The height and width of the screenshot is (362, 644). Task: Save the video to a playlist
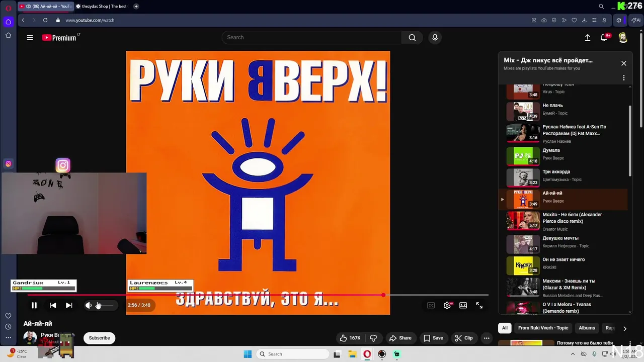tap(433, 338)
